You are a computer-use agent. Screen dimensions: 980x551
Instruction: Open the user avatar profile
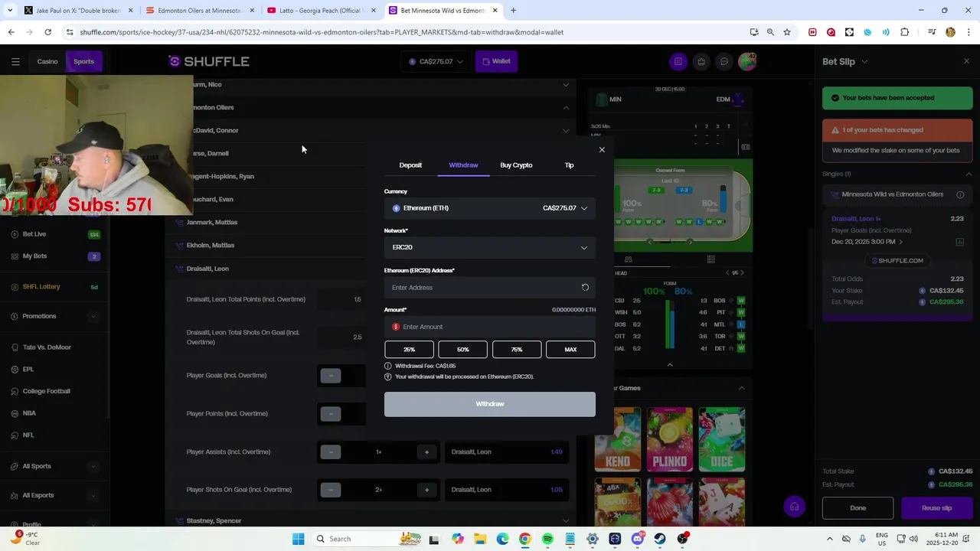(747, 61)
